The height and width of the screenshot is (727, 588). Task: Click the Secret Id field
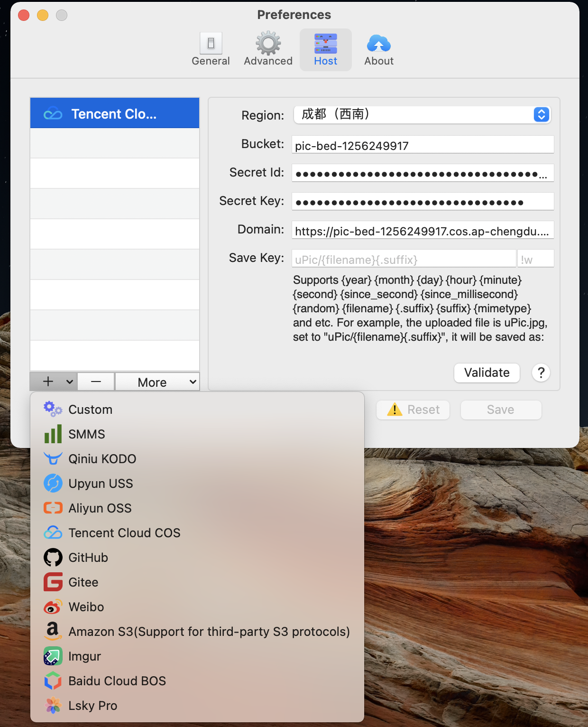coord(423,173)
